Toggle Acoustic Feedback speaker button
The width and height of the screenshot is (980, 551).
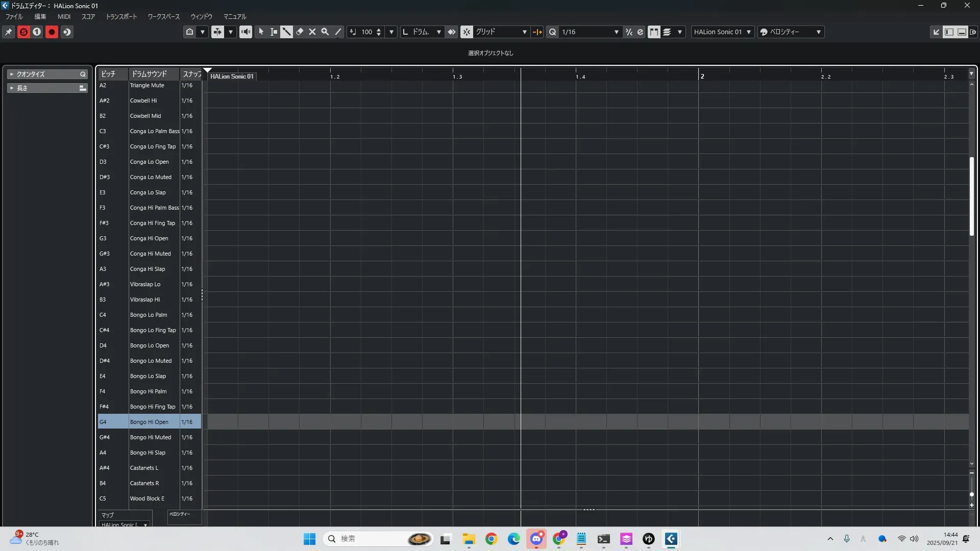246,32
